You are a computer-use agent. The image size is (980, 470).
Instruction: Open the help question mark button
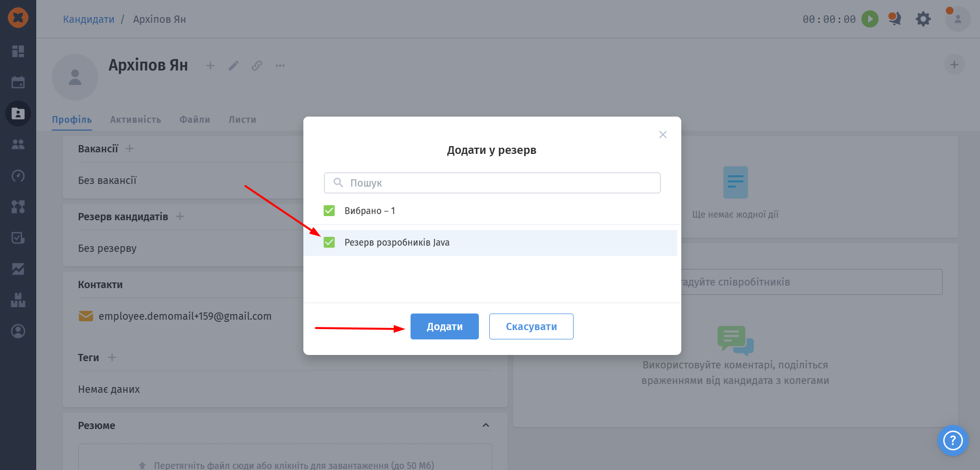953,440
